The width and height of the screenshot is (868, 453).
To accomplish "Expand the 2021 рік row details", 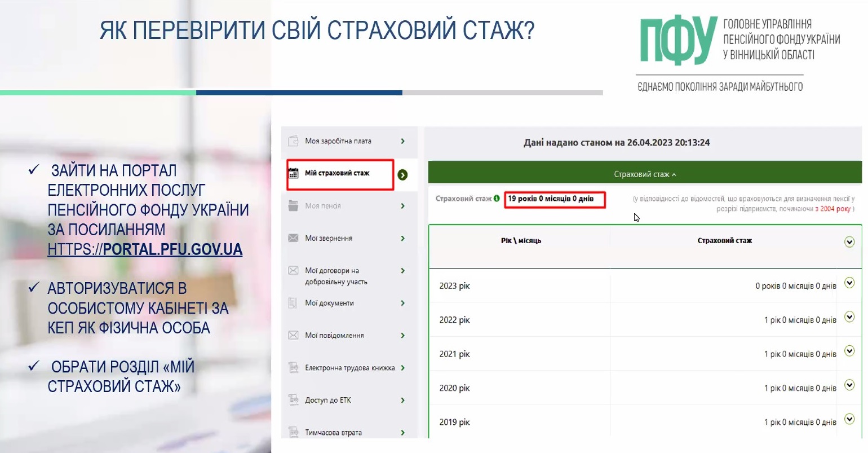I will click(849, 351).
